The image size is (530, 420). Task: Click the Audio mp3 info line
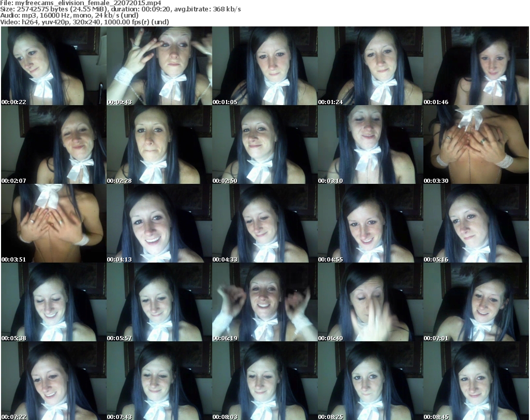tap(69, 15)
